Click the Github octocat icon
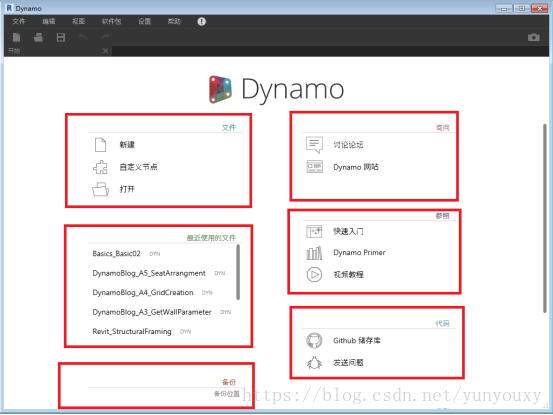 [x=314, y=341]
